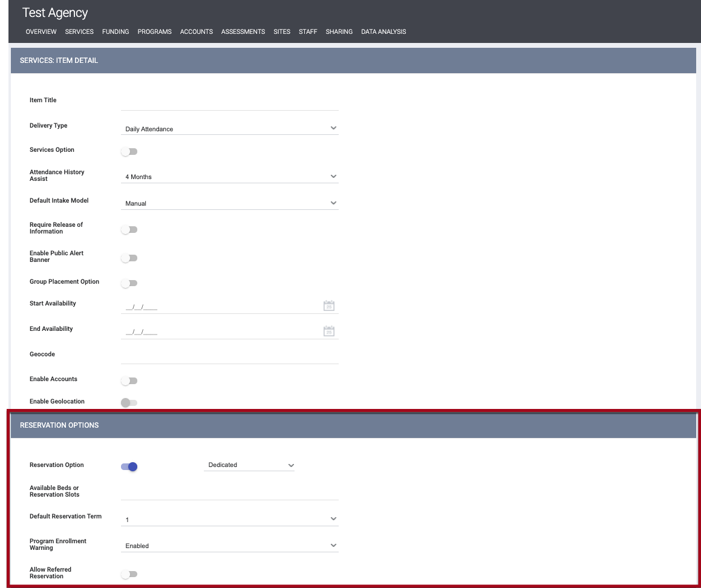The width and height of the screenshot is (701, 588).
Task: Open the Funding menu
Action: pyautogui.click(x=116, y=31)
